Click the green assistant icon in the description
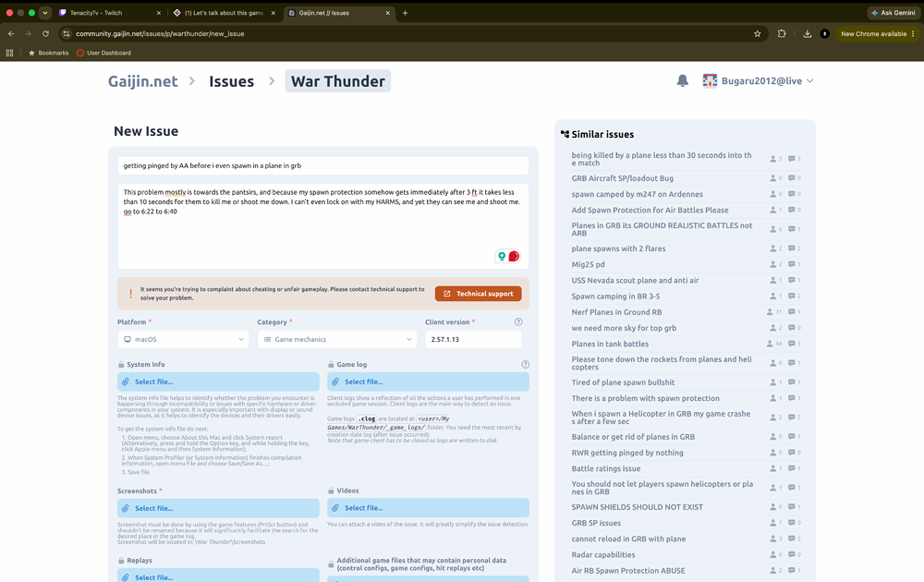Screen dimensions: 924x582 pos(502,256)
